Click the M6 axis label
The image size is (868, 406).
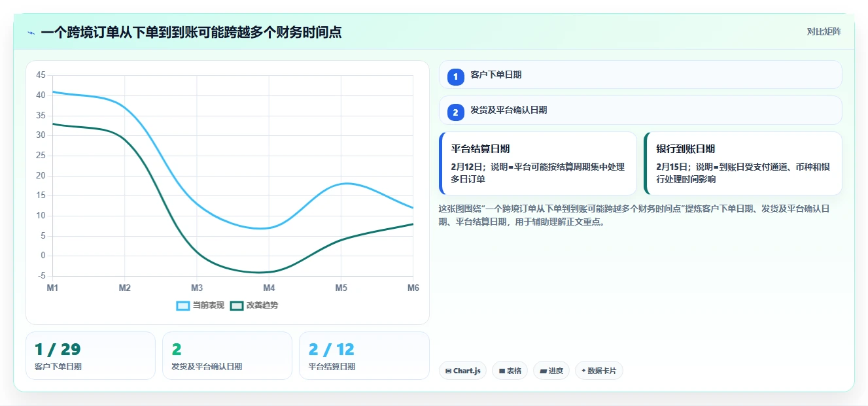(x=413, y=288)
